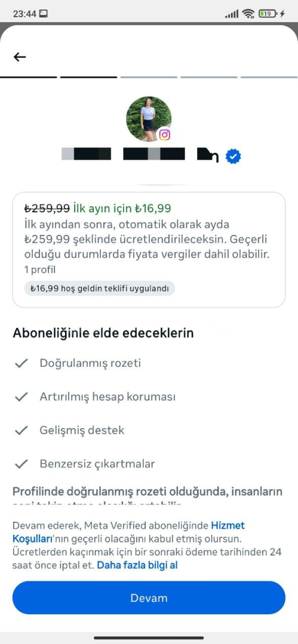Select the Doğrulanmış rozeti benefit text
The height and width of the screenshot is (644, 298).
point(90,364)
